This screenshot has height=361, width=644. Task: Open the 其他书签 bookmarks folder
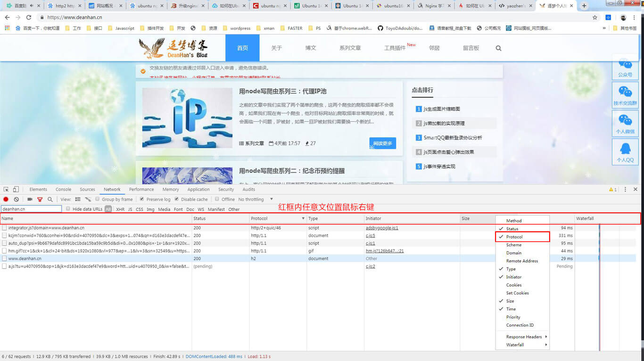[x=625, y=28]
